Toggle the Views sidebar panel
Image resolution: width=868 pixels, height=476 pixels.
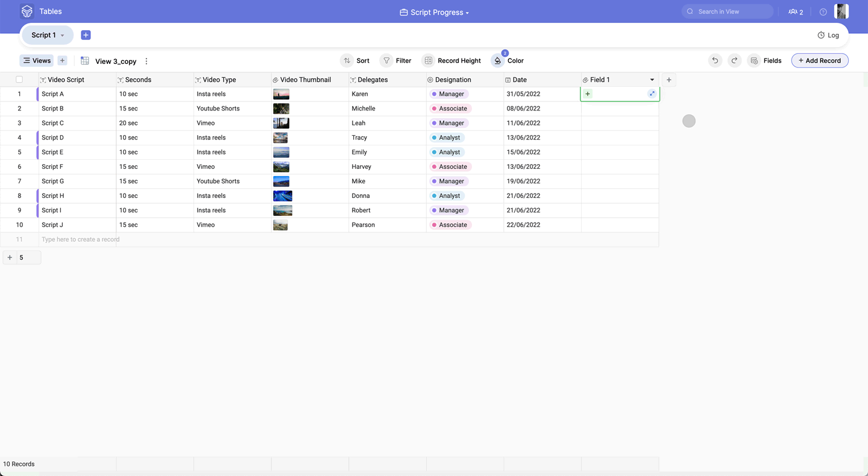click(x=37, y=60)
